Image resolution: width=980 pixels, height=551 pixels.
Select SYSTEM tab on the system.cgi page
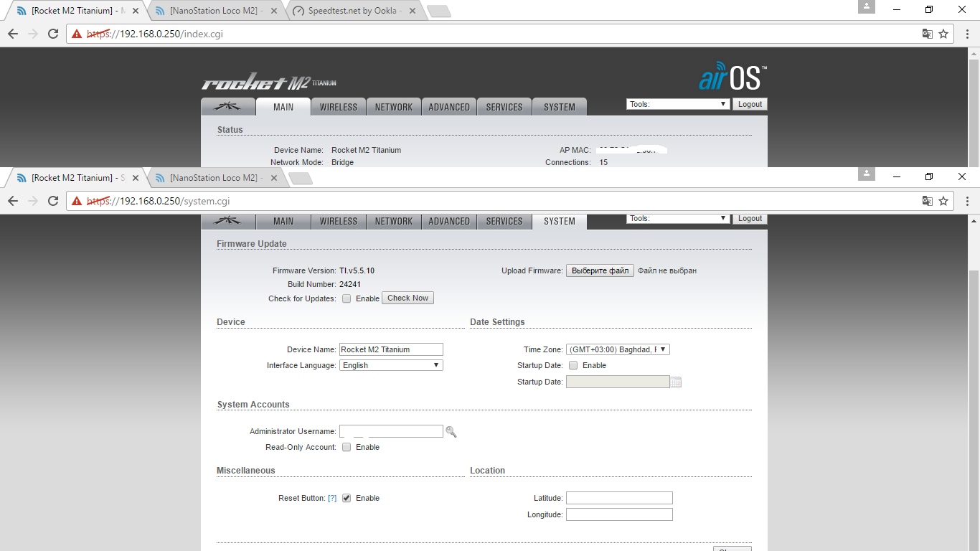(x=560, y=221)
